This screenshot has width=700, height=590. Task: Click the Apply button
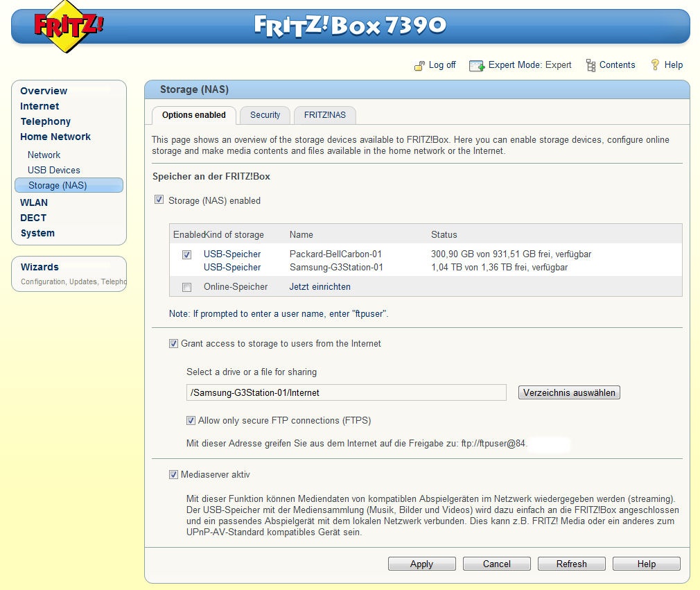click(x=422, y=564)
